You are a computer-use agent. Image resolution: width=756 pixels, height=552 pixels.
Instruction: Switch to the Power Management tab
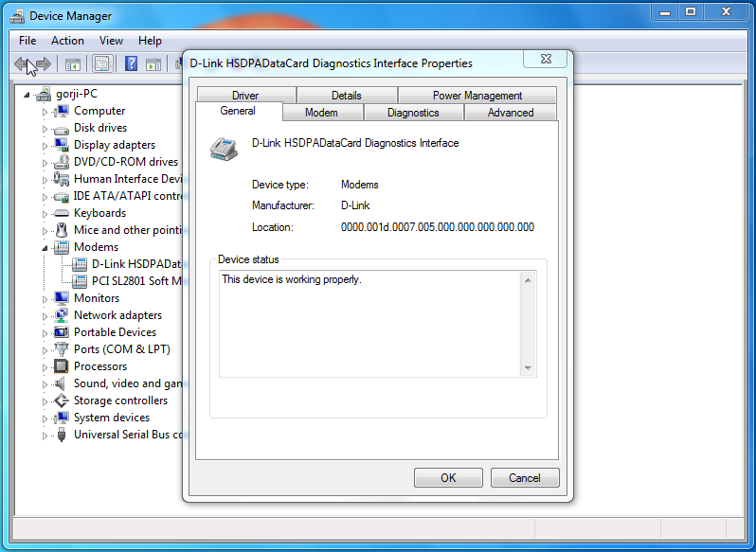[x=477, y=95]
